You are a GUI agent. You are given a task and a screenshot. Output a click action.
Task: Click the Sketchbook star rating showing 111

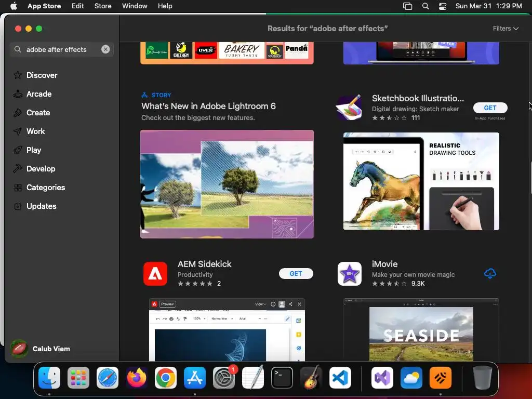396,118
